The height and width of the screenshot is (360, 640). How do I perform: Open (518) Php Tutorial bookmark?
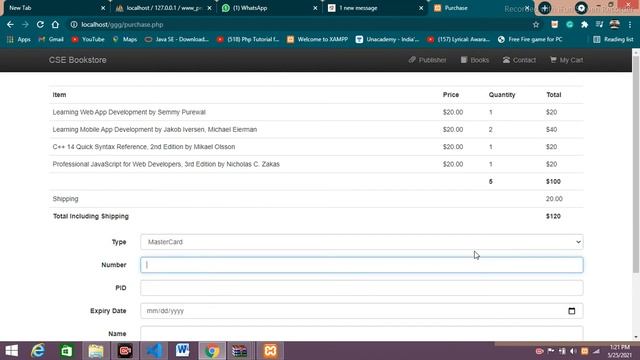click(x=248, y=40)
